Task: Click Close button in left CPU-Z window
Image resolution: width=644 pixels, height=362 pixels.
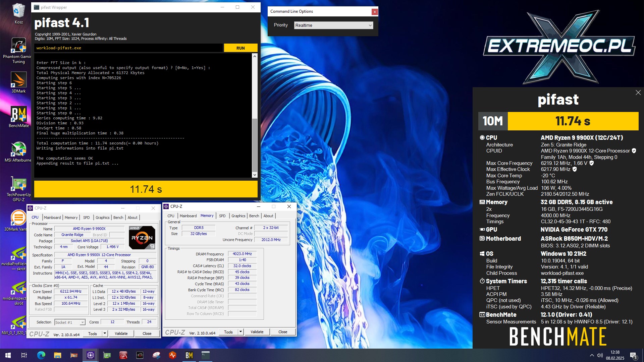Action: click(x=147, y=334)
